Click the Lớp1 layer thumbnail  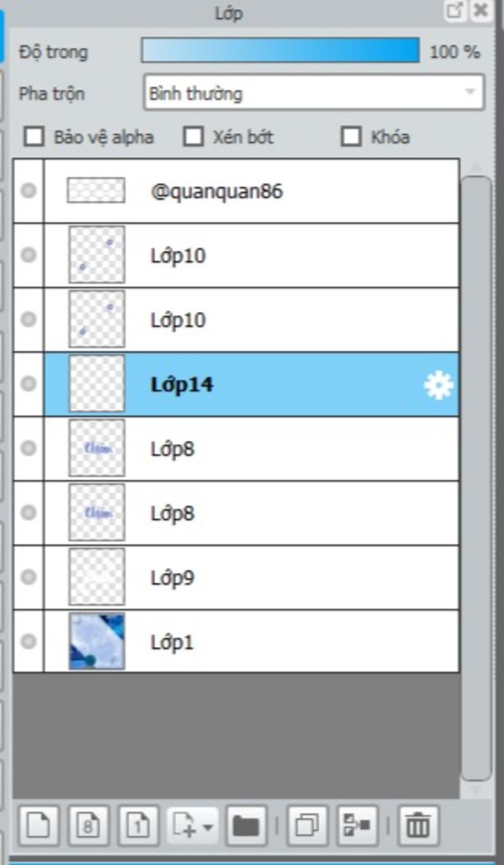click(x=96, y=641)
